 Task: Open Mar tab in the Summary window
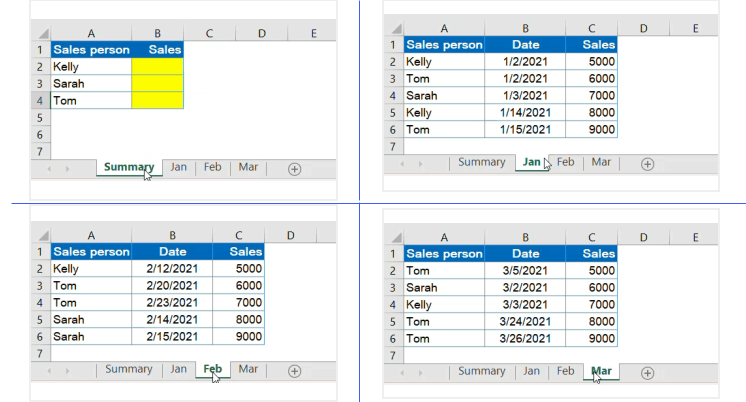(248, 167)
